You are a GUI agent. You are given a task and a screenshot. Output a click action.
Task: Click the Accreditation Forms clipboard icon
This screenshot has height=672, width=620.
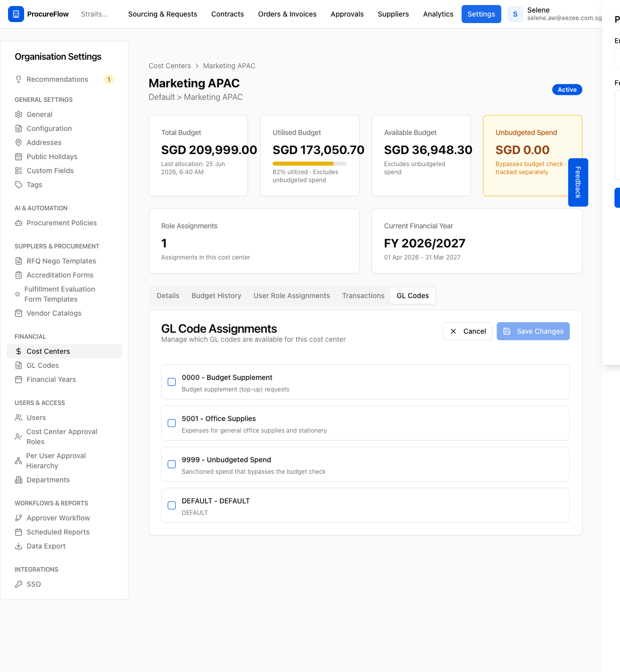click(19, 275)
